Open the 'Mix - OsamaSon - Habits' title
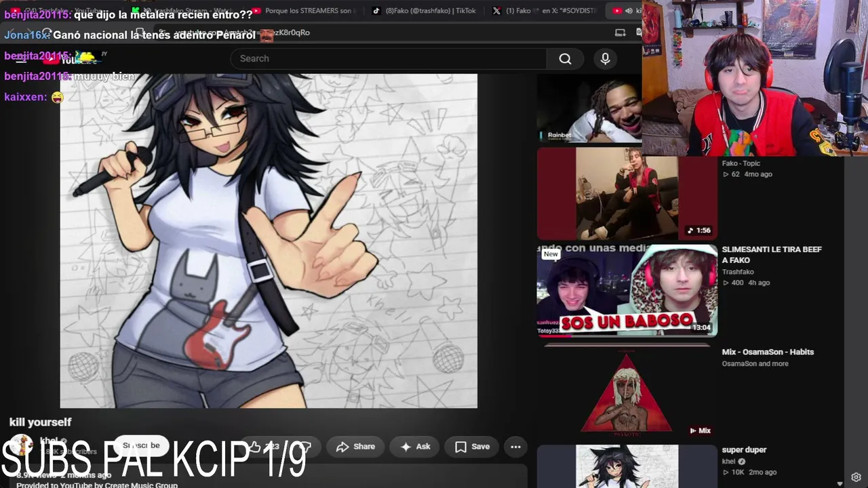The height and width of the screenshot is (488, 868). point(768,352)
